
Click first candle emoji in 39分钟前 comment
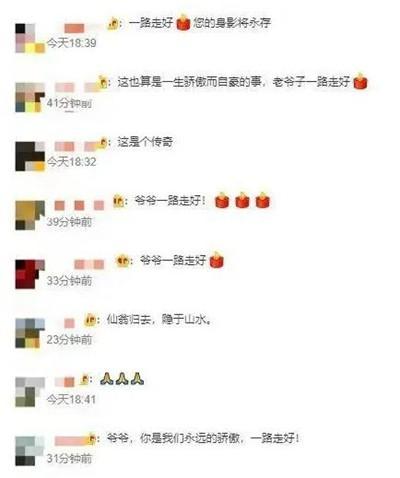(x=222, y=200)
